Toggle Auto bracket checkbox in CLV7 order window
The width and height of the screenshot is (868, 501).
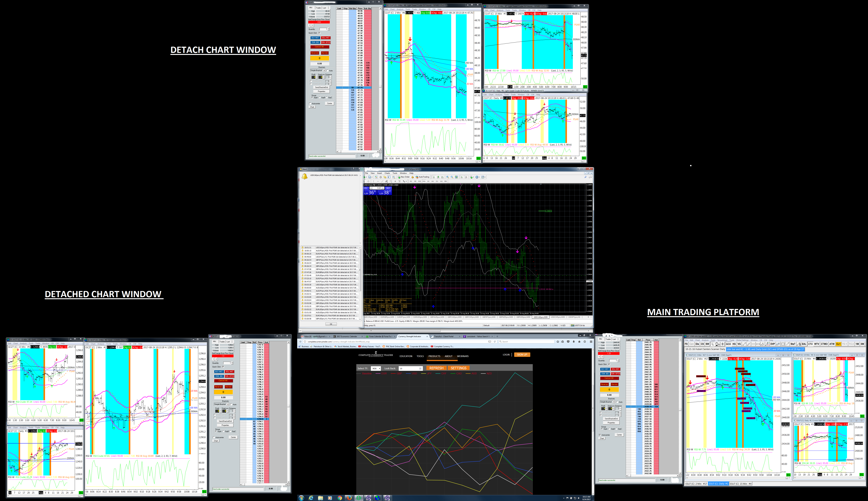point(328,71)
